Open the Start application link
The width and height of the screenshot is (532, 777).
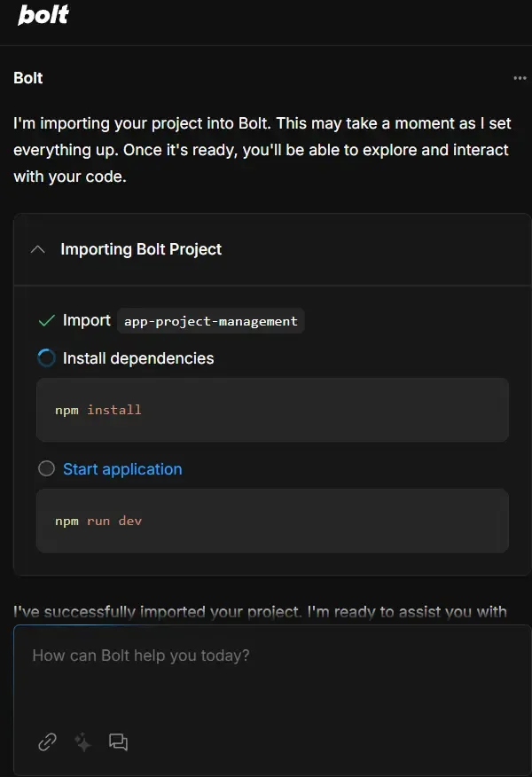click(122, 469)
